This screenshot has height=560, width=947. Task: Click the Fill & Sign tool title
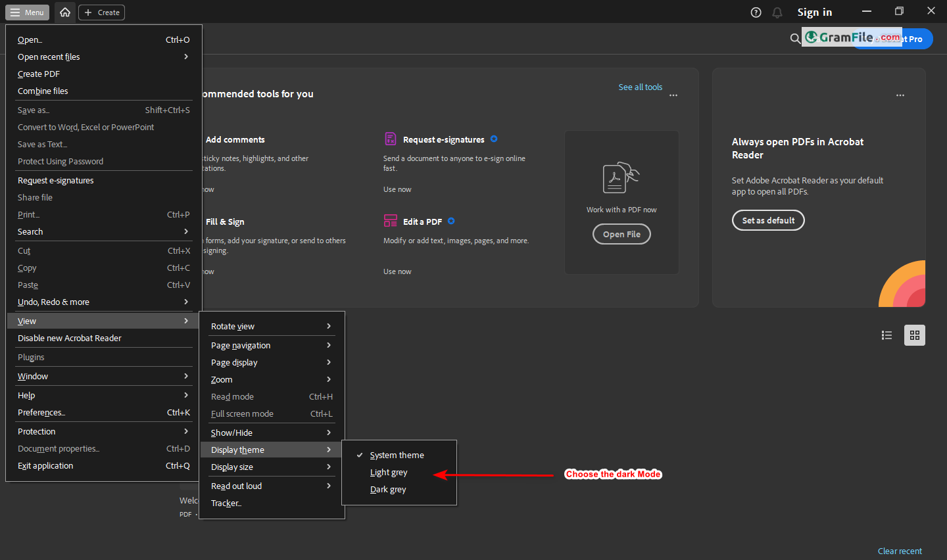tap(225, 222)
